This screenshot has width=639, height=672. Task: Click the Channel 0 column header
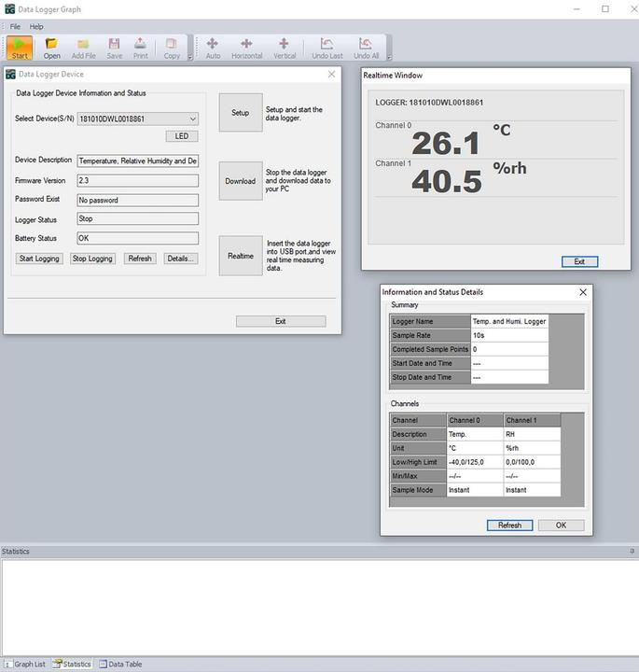pyautogui.click(x=475, y=420)
